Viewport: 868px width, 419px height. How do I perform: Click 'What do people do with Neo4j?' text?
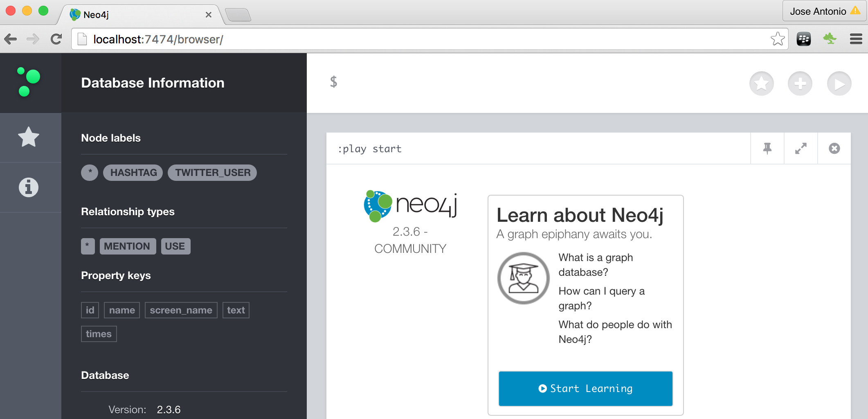pyautogui.click(x=615, y=332)
